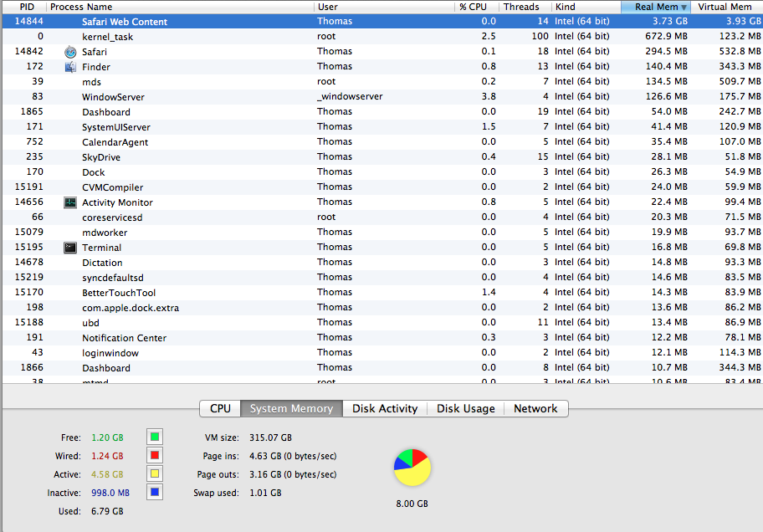Viewport: 763px width, 532px height.
Task: Click the 672.9 MB real memory value
Action: pyautogui.click(x=666, y=36)
